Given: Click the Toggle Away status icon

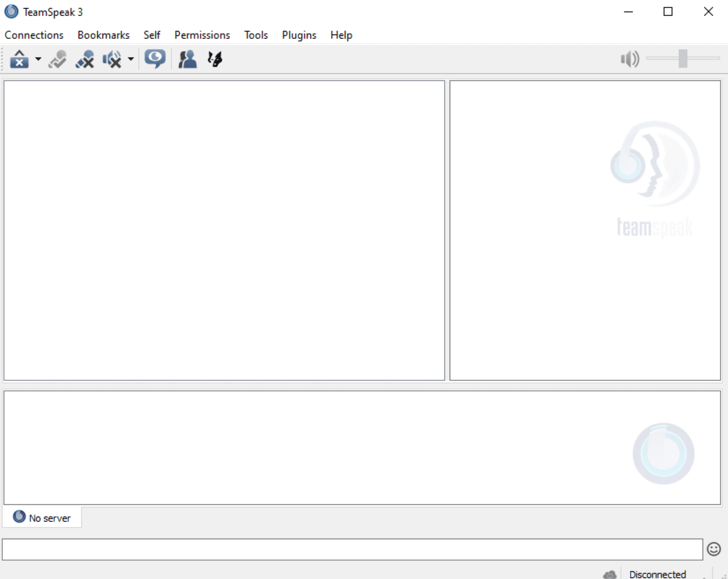Looking at the screenshot, I should point(57,59).
